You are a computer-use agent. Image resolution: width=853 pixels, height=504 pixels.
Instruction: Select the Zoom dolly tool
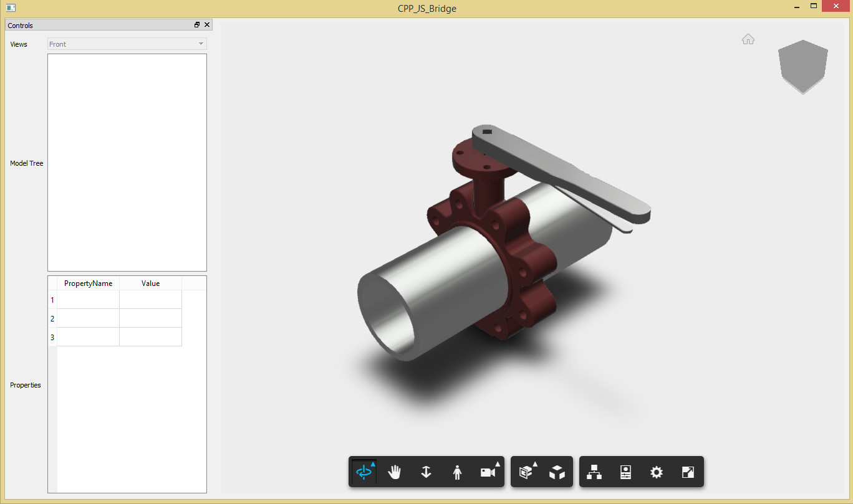pos(426,472)
